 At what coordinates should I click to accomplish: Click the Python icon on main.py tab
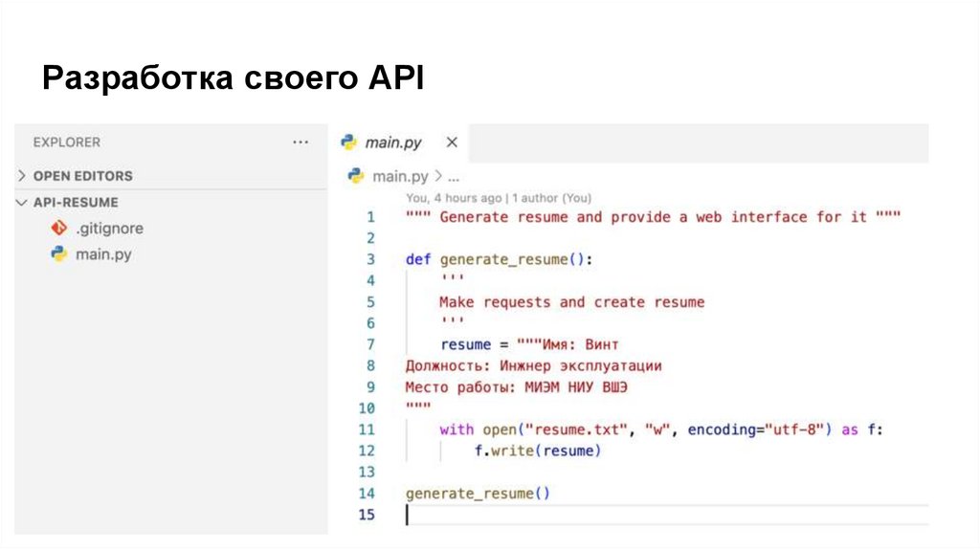click(349, 142)
